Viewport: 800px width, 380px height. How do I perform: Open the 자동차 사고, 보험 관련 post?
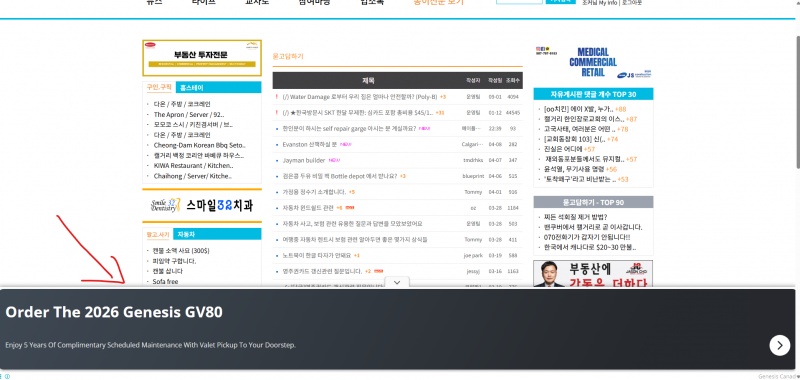[352, 223]
